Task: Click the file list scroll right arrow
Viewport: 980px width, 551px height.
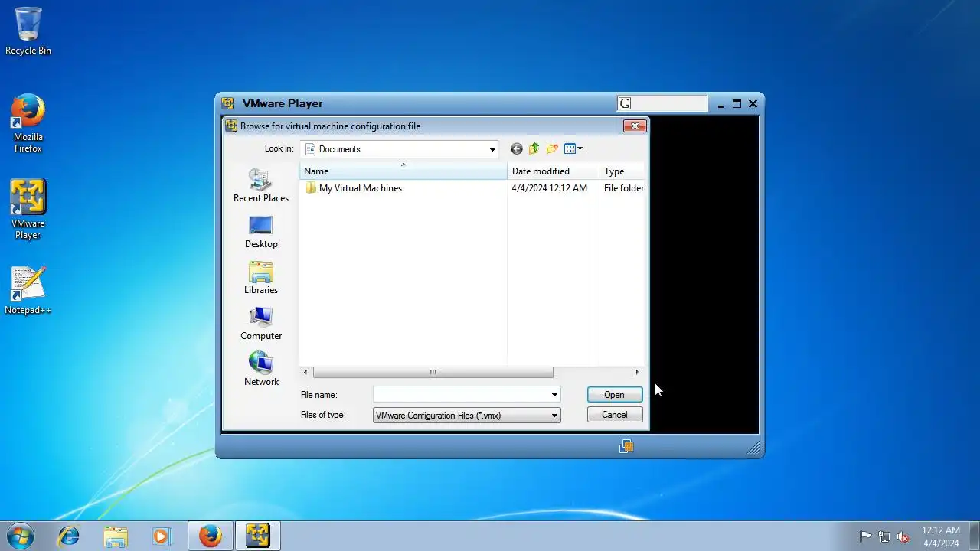Action: tap(637, 373)
